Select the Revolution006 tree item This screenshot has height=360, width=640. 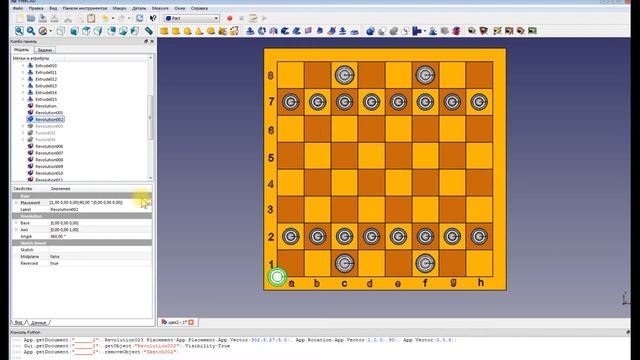coord(49,147)
